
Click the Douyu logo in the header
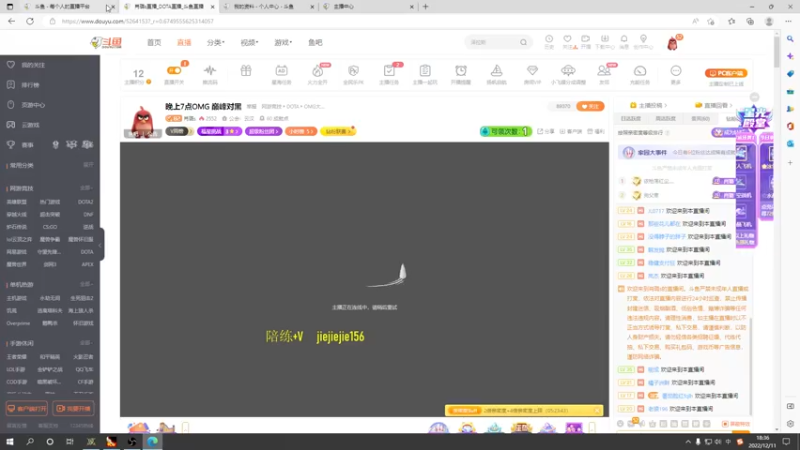(x=106, y=42)
